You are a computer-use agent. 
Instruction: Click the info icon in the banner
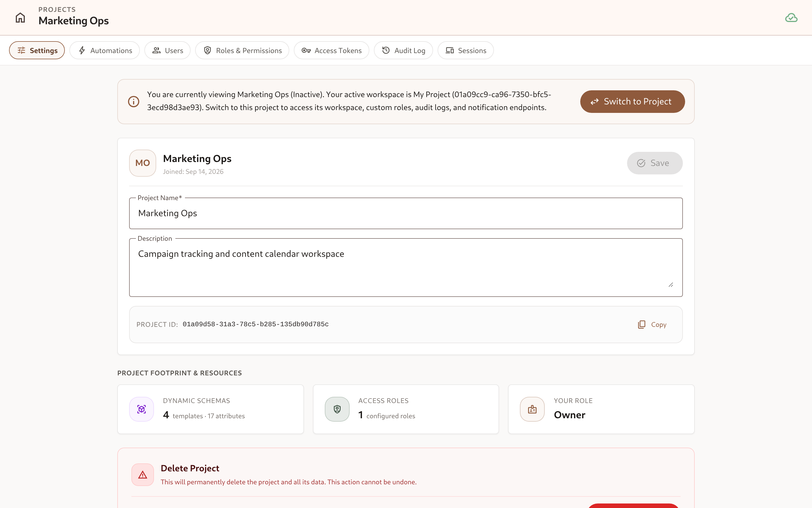click(134, 102)
